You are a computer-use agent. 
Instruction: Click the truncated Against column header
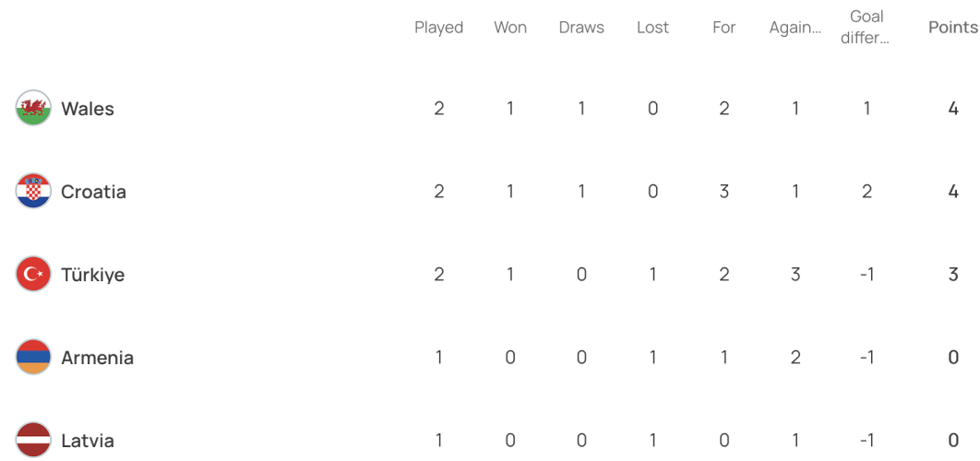click(x=795, y=28)
